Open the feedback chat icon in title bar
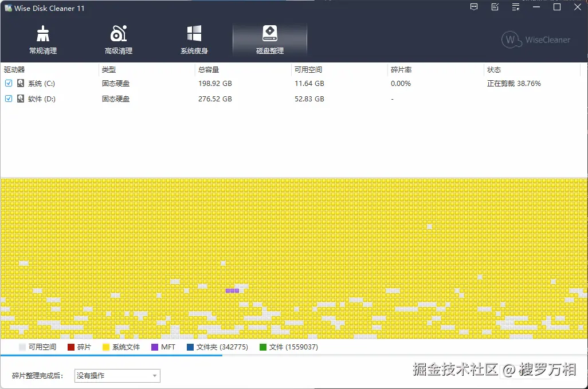 pyautogui.click(x=474, y=7)
